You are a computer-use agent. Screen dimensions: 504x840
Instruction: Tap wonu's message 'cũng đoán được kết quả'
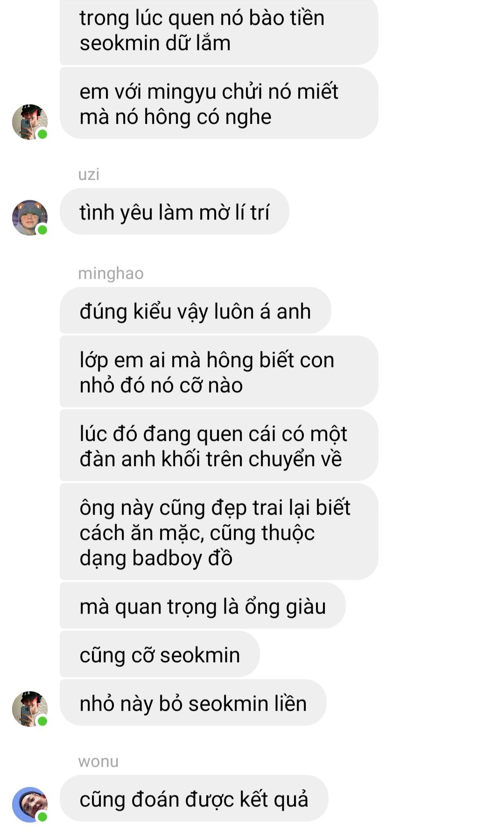point(194,798)
